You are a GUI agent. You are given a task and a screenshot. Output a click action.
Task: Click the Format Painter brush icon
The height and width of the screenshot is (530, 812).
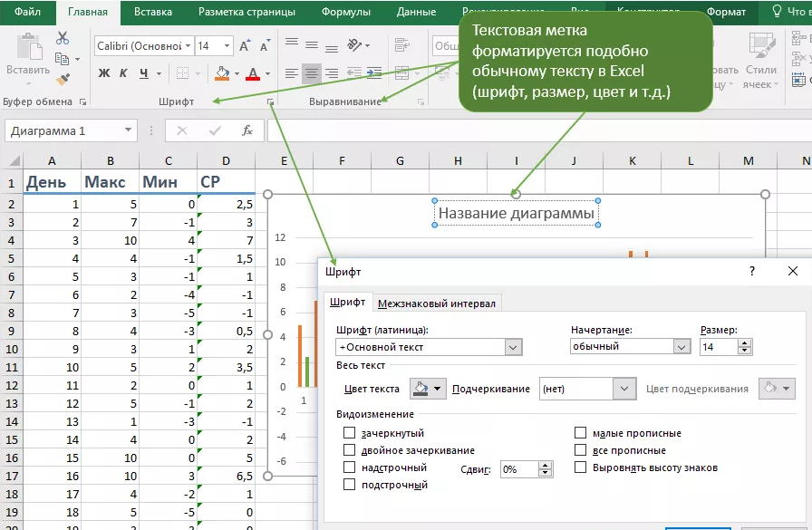point(63,79)
